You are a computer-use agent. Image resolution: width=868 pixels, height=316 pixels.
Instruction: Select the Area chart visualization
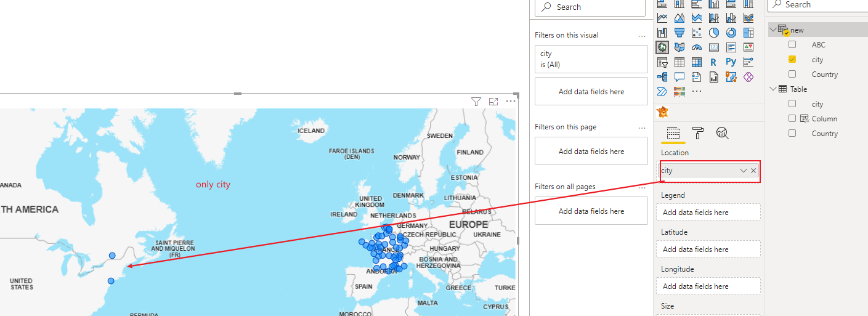679,18
